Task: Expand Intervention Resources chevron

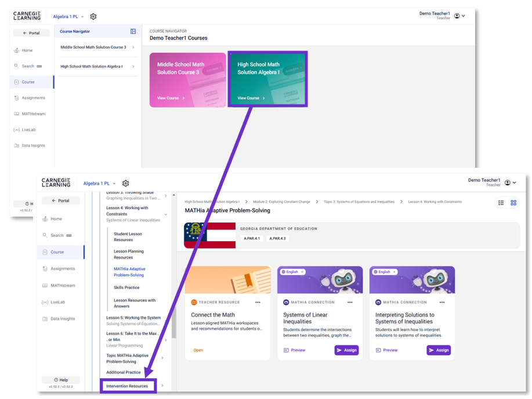Action: 162,386
